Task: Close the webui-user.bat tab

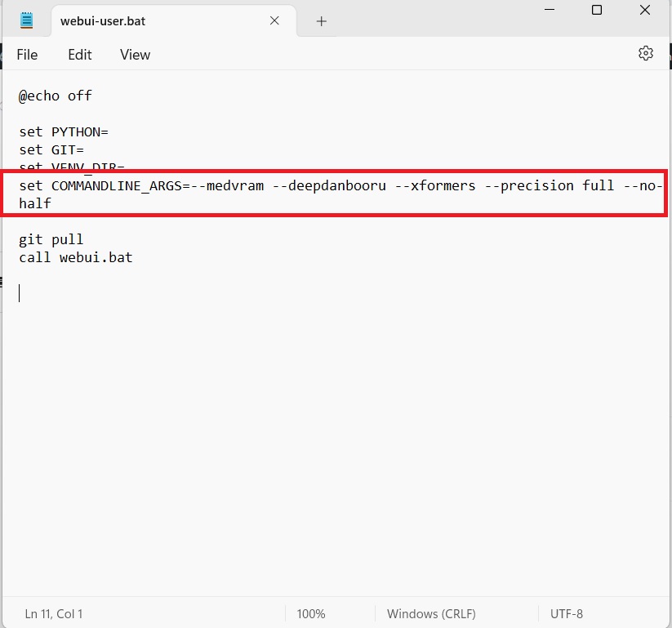Action: tap(275, 21)
